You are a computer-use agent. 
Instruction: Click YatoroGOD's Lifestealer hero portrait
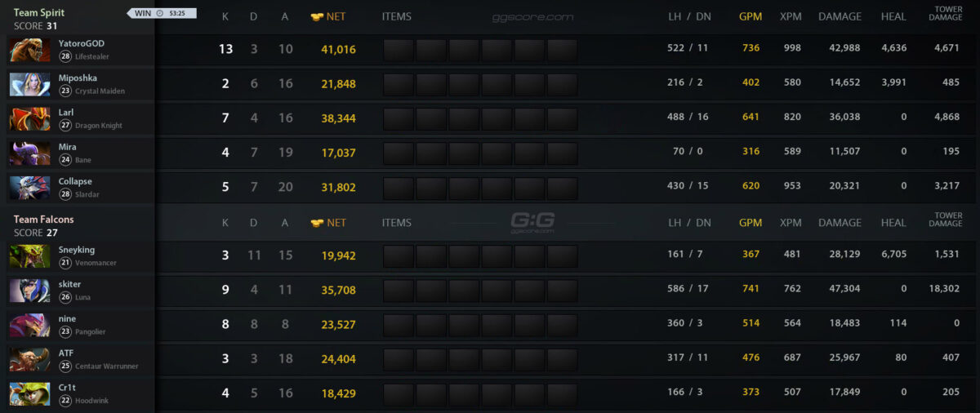point(30,50)
